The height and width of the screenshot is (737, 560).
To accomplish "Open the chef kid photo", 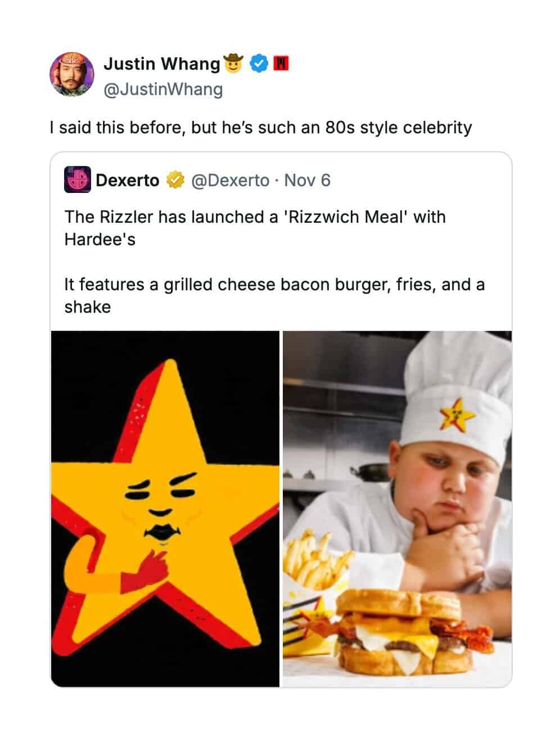I will point(397,509).
